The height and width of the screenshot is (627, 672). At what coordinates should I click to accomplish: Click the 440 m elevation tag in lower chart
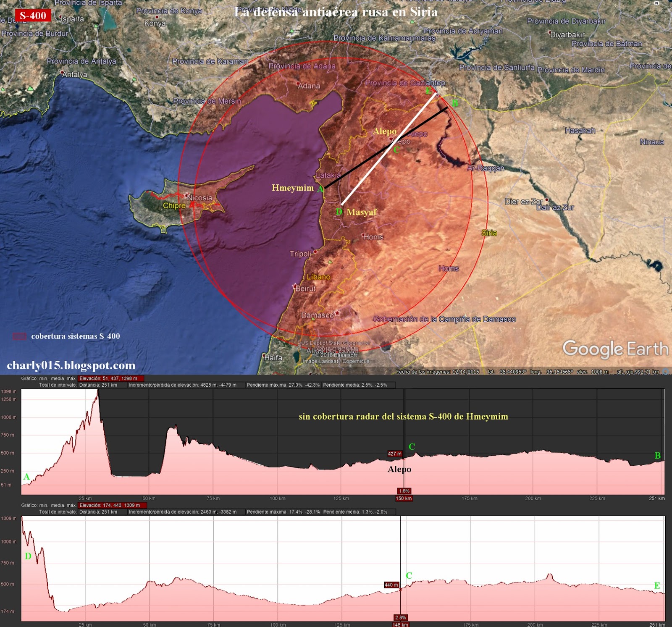391,585
